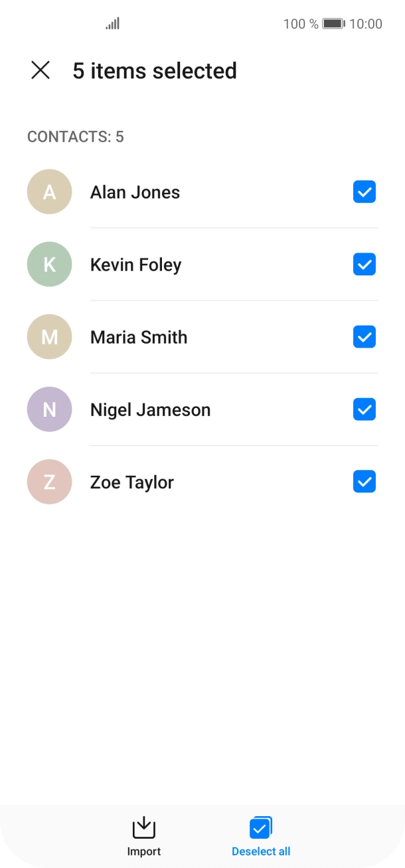Select the Alan Jones contact name
Screen dimensions: 405x868
coord(135,192)
